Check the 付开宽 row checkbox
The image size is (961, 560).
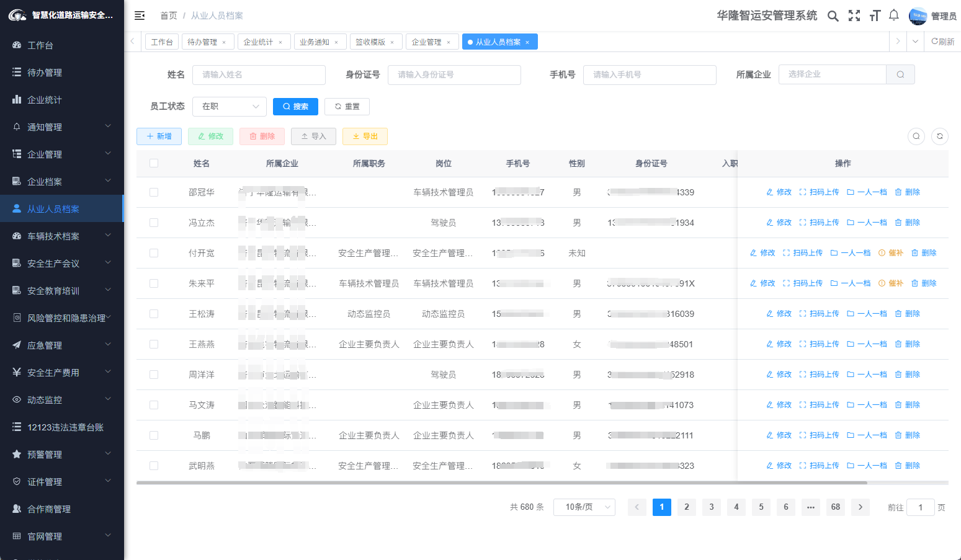pos(154,253)
